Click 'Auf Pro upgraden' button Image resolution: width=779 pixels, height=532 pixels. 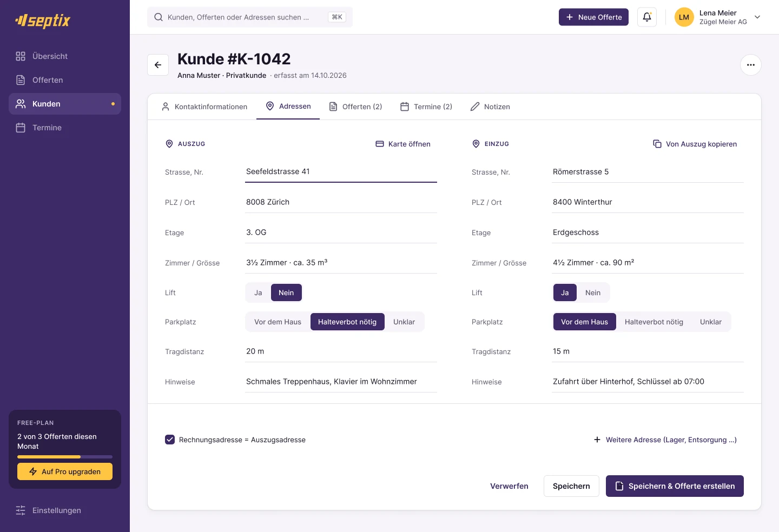(65, 471)
